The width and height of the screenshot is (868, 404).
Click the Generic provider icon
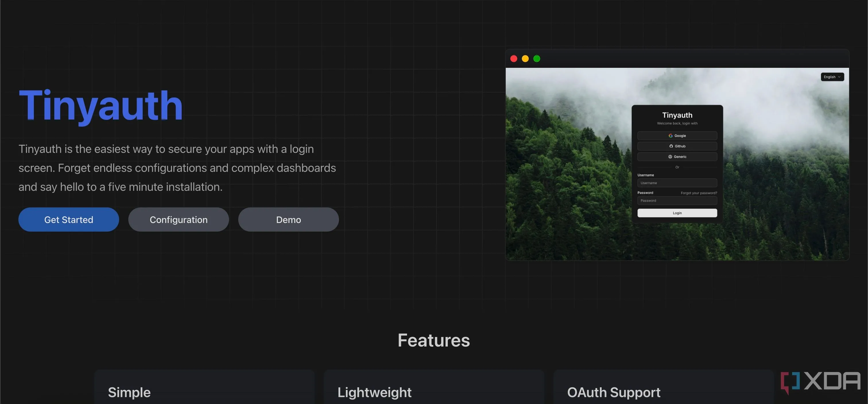[670, 157]
